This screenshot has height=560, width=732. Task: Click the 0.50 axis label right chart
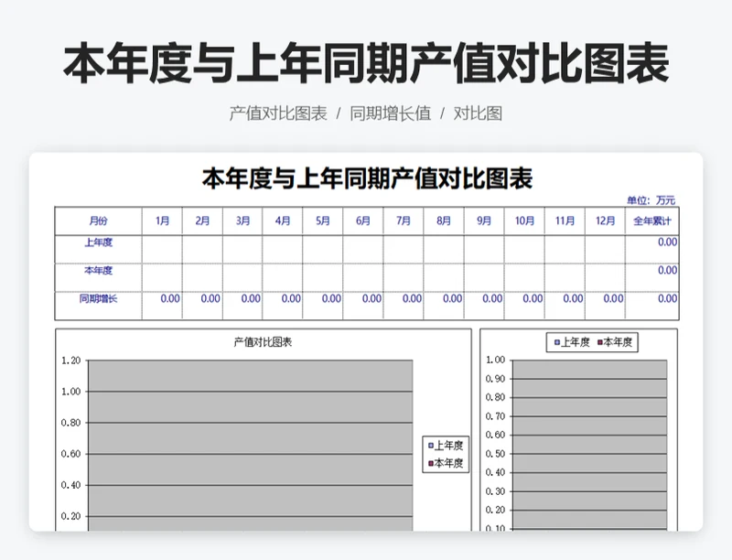click(x=495, y=454)
